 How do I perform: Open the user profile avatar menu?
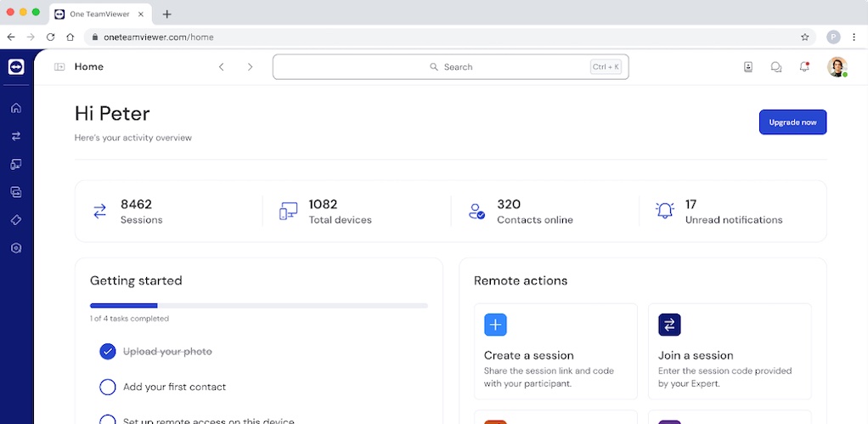(x=837, y=67)
